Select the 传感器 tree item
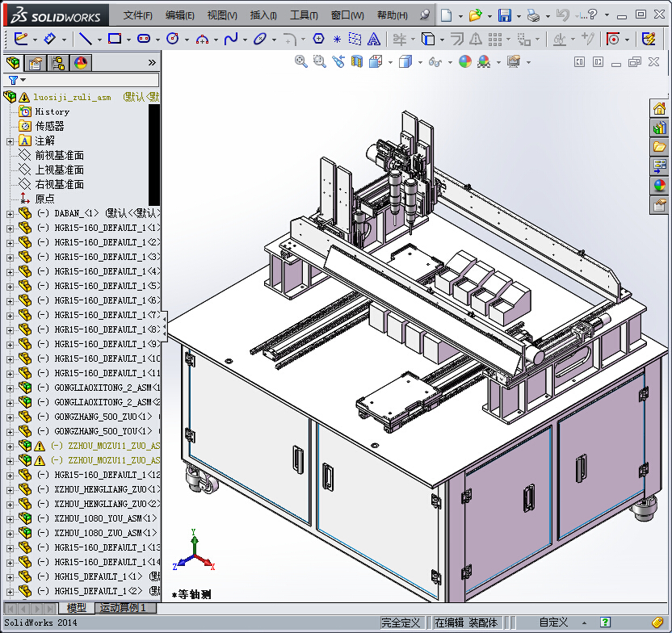672x633 pixels. 50,126
